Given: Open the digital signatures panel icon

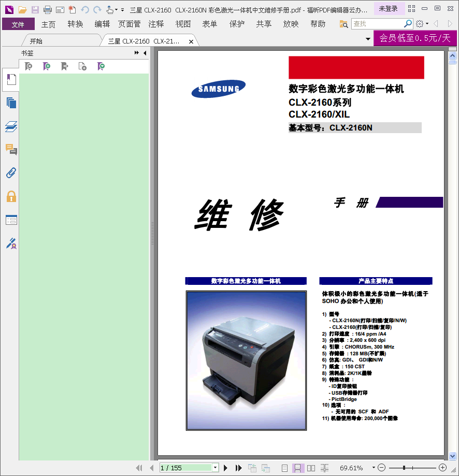Looking at the screenshot, I should [x=11, y=243].
